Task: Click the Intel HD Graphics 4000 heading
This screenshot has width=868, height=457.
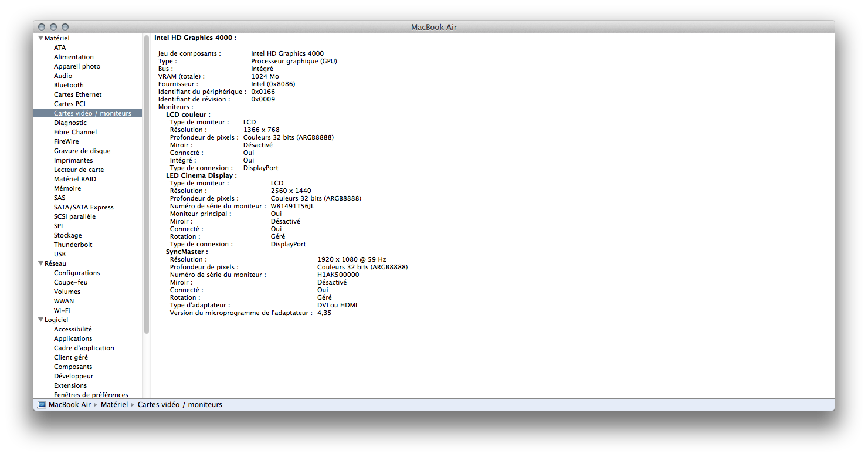Action: (195, 38)
